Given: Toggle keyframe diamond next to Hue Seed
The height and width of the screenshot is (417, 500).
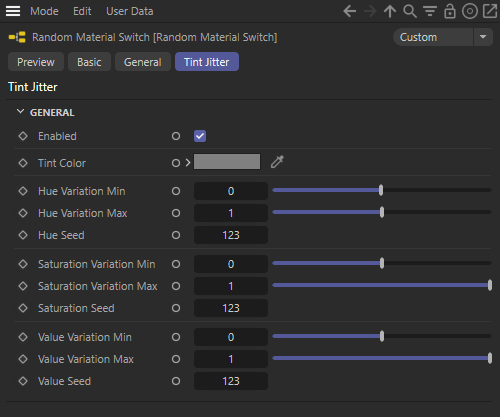Looking at the screenshot, I should [x=23, y=235].
